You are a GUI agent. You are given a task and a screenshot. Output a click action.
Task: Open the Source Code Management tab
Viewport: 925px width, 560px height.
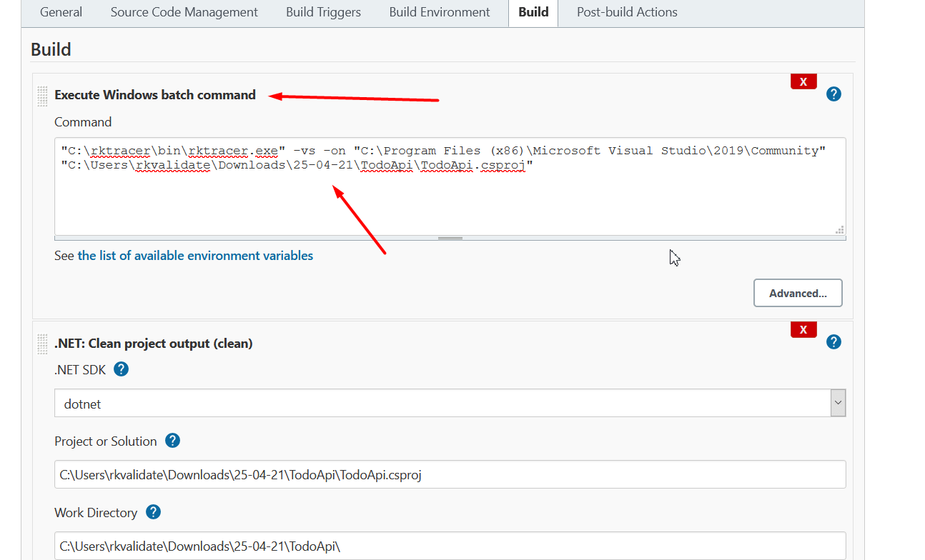pyautogui.click(x=184, y=12)
